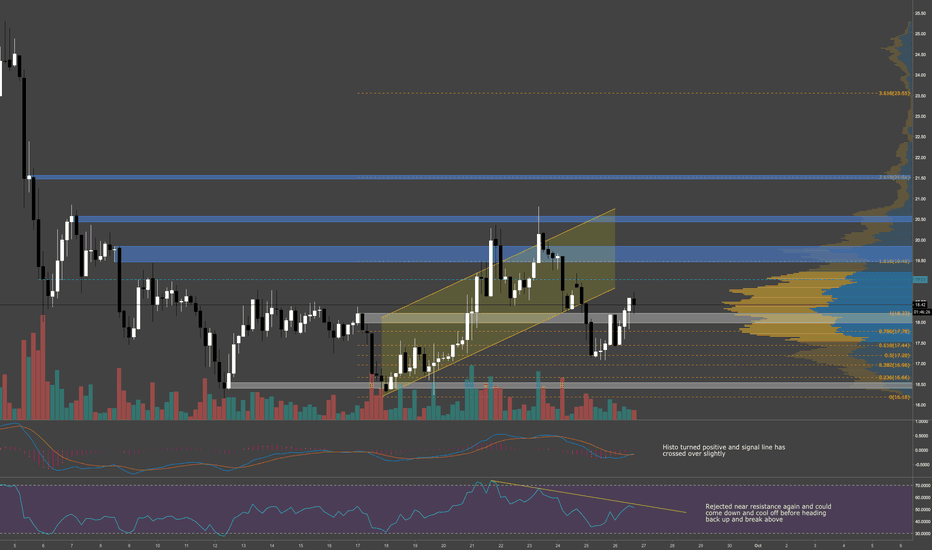932x550 pixels.
Task: Click date 18 on the time axis
Action: pos(386,545)
